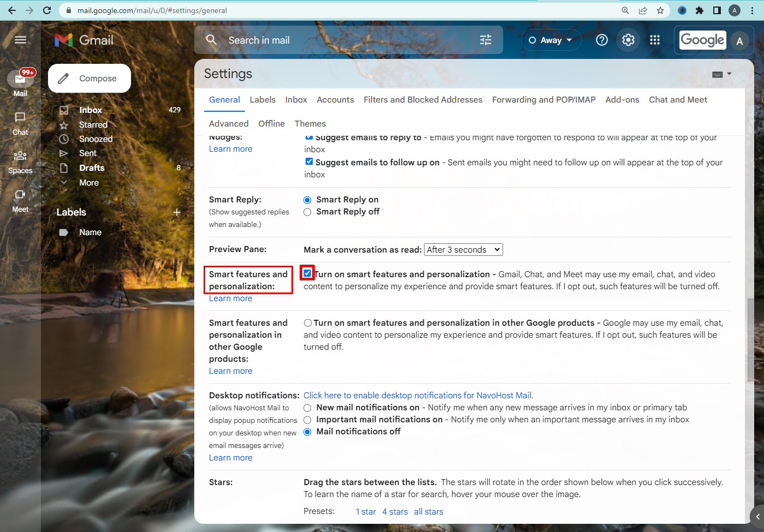Screen dimensions: 764x532
Task: Select Smart Reply off radio button
Action: point(307,212)
